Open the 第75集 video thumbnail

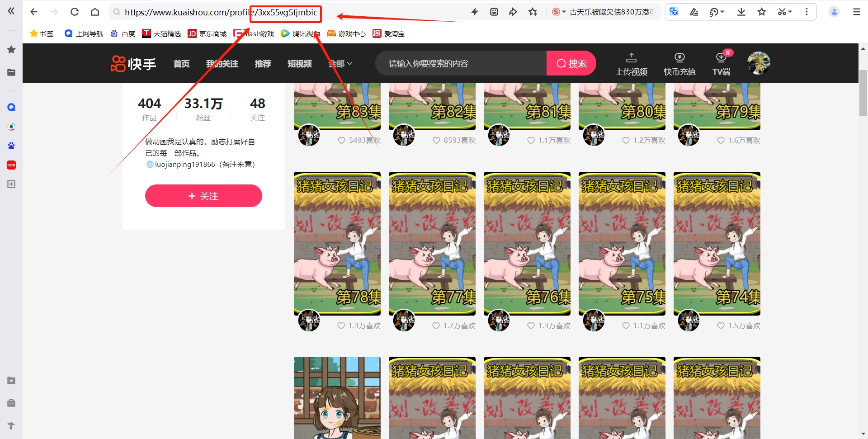[x=622, y=243]
